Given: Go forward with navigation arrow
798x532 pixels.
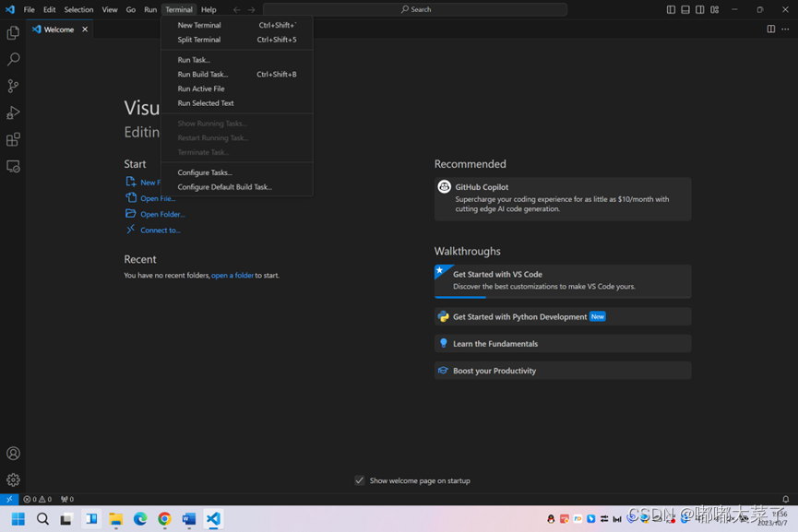Looking at the screenshot, I should pyautogui.click(x=252, y=9).
